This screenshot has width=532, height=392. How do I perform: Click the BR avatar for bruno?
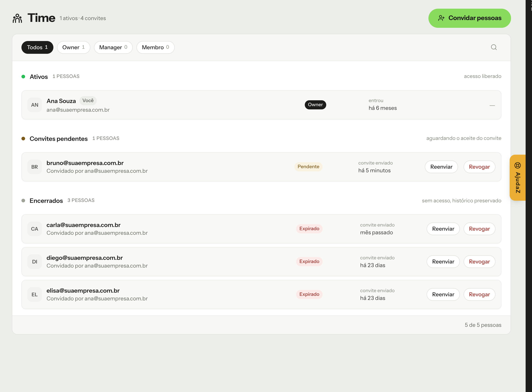35,167
